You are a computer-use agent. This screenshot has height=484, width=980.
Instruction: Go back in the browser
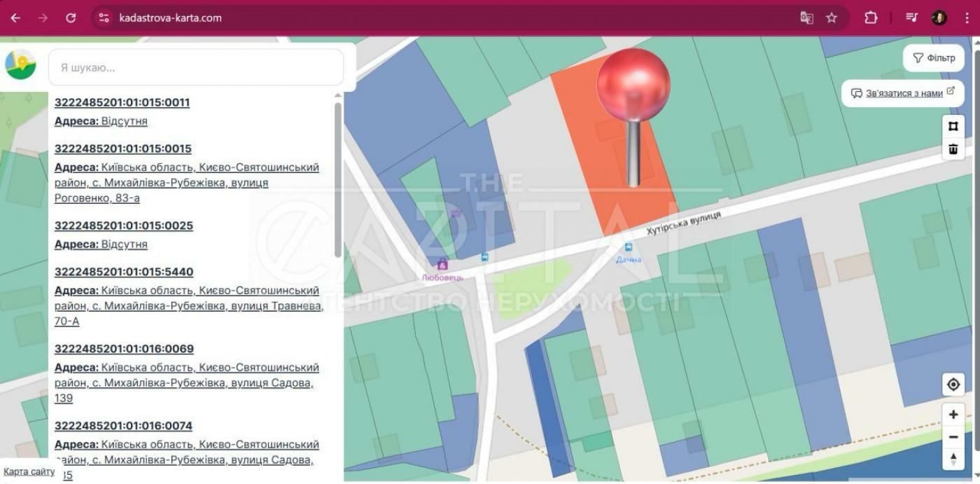tap(15, 18)
